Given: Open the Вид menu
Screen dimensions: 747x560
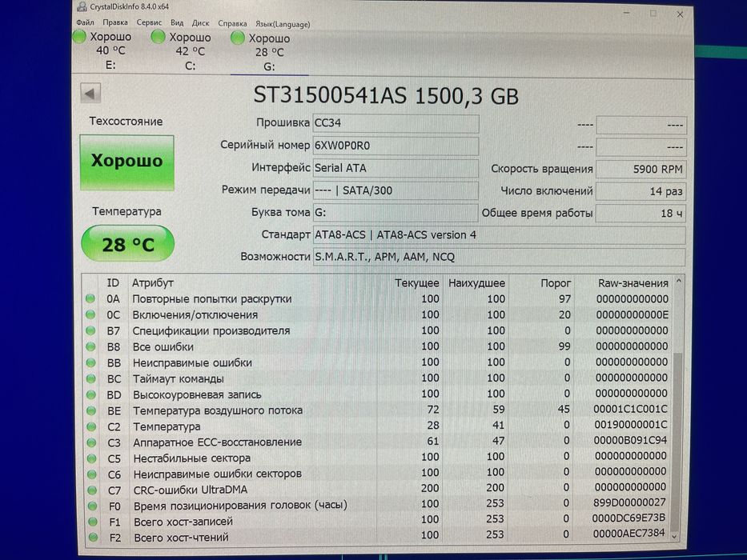Looking at the screenshot, I should click(x=177, y=22).
